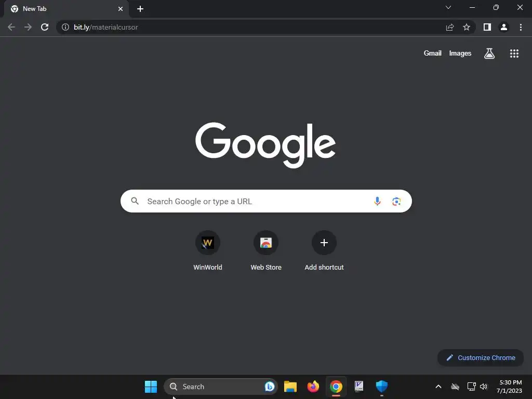
Task: Open the Gmail link
Action: pyautogui.click(x=433, y=54)
